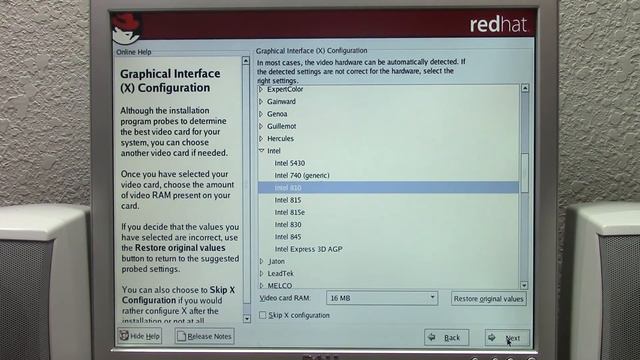Click the help panel scroll-up arrow

point(246,61)
